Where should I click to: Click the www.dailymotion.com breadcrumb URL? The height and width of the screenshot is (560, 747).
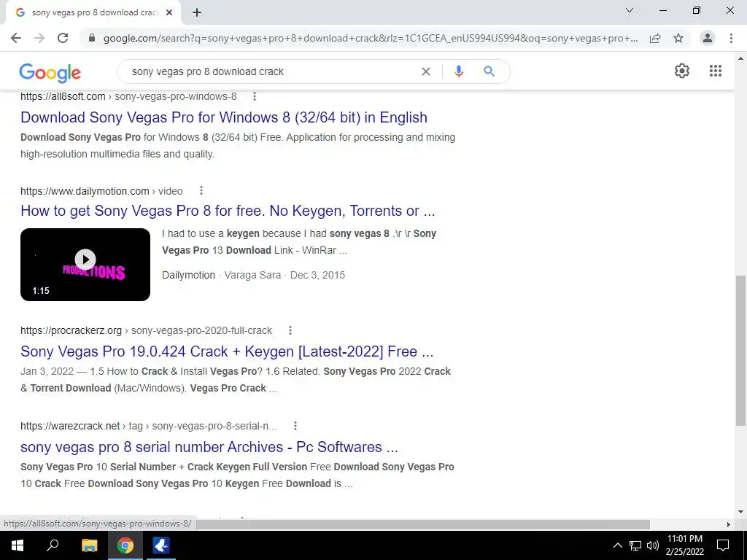tap(101, 191)
